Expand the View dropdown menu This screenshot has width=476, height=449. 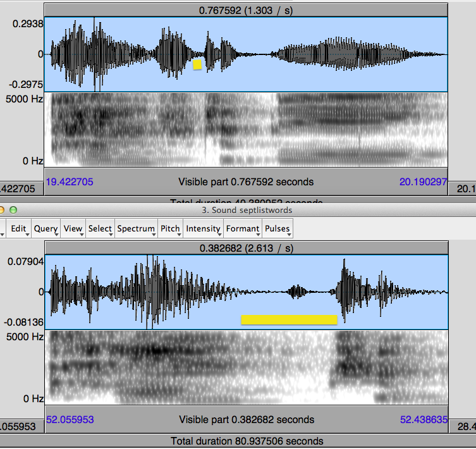pyautogui.click(x=73, y=229)
